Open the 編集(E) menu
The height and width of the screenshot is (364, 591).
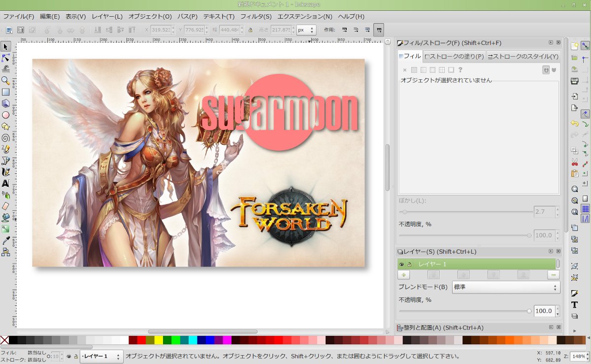(50, 16)
